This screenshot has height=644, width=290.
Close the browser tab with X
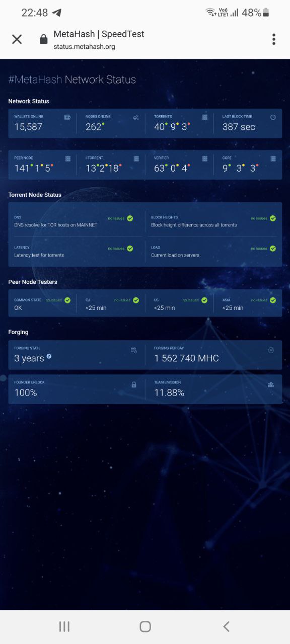[x=17, y=39]
